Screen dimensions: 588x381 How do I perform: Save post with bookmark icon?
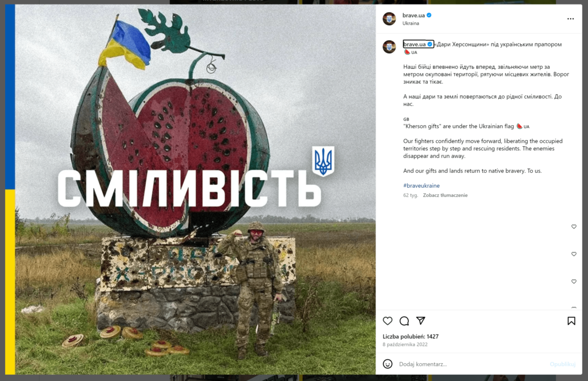571,321
